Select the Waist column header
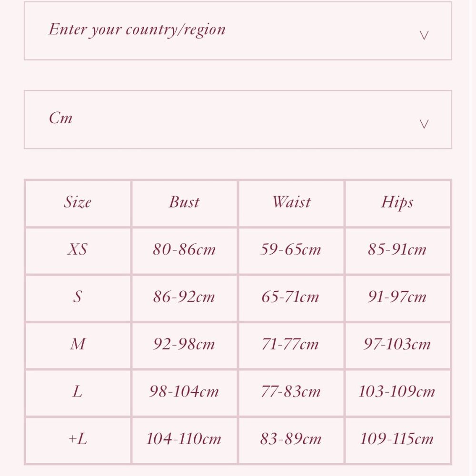Viewport: 476px width, 476px height. click(x=291, y=202)
